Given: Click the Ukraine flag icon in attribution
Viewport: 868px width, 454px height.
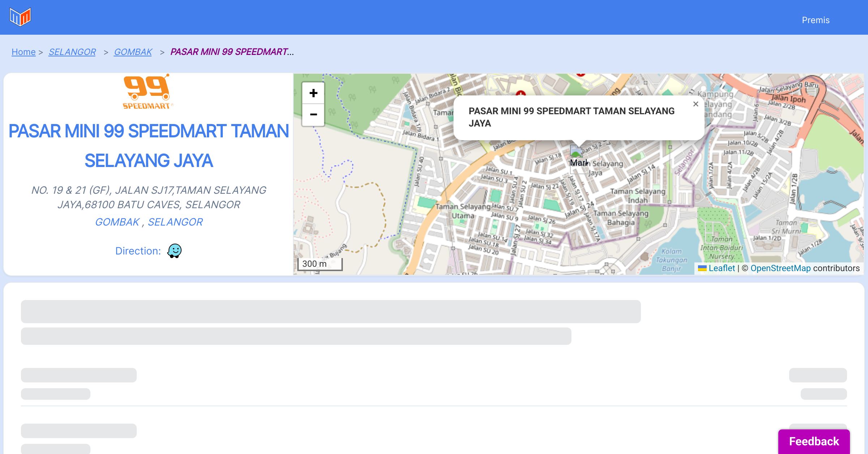Looking at the screenshot, I should coord(702,268).
